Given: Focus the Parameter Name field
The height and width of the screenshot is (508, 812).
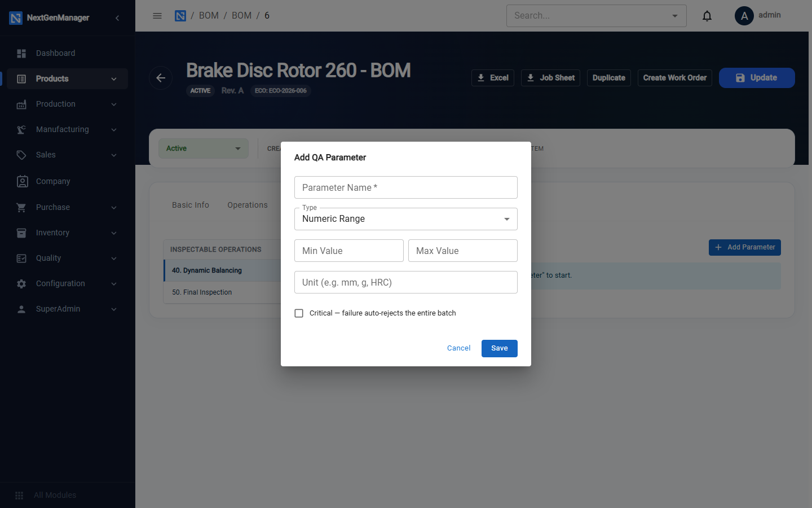Looking at the screenshot, I should click(x=406, y=187).
